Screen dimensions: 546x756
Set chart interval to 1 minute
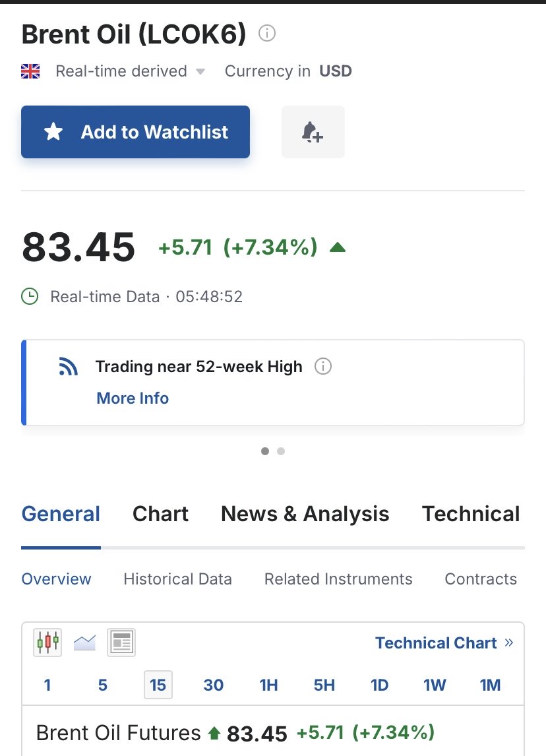pos(47,685)
